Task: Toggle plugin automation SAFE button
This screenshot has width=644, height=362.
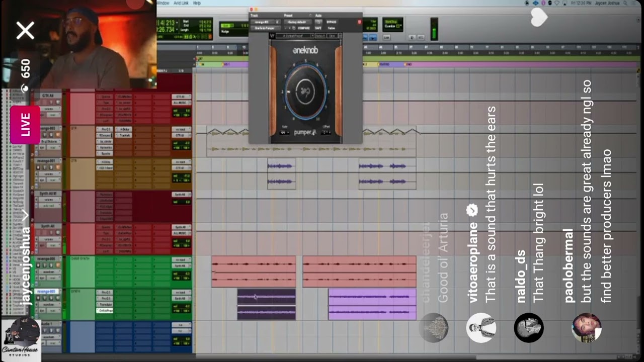Action: point(318,28)
